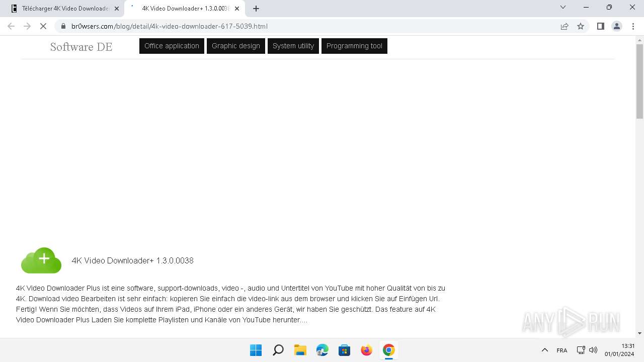Close the 4K Video Downloader+ 1.3.0.0038 tab
Screen dimensions: 644x362
point(237,9)
